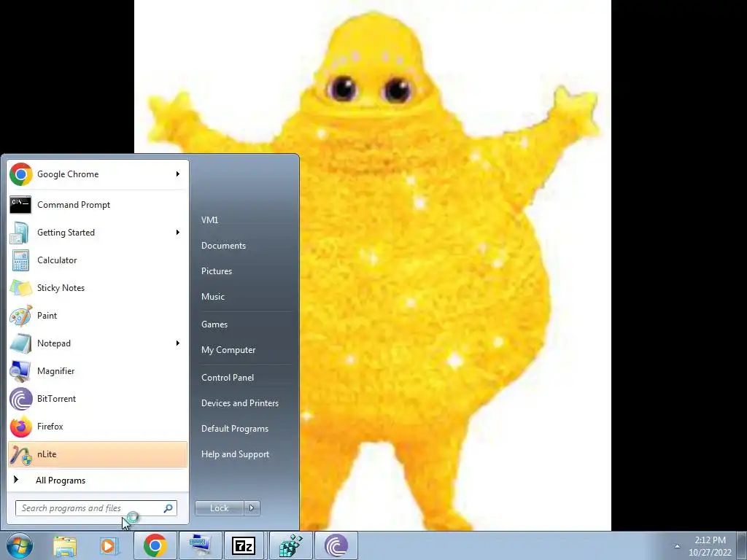Screen dimensions: 747x560
Task: Click the taskbar clock showing 2:12 PM
Action: click(x=710, y=546)
